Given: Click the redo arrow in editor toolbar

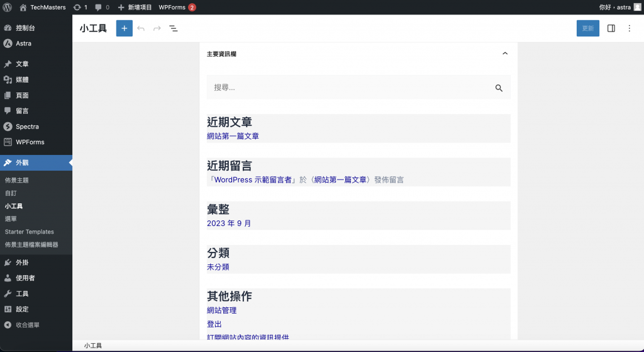Looking at the screenshot, I should pos(157,28).
